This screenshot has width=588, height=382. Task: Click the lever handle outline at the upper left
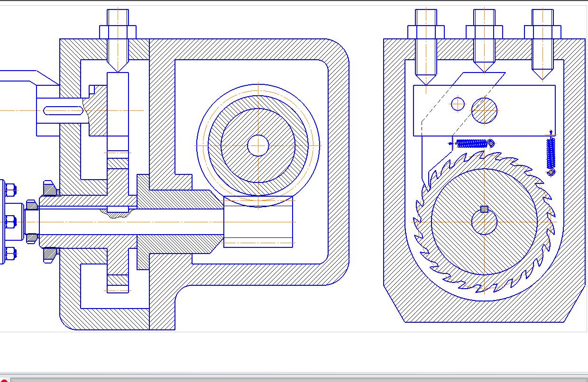tap(28, 76)
